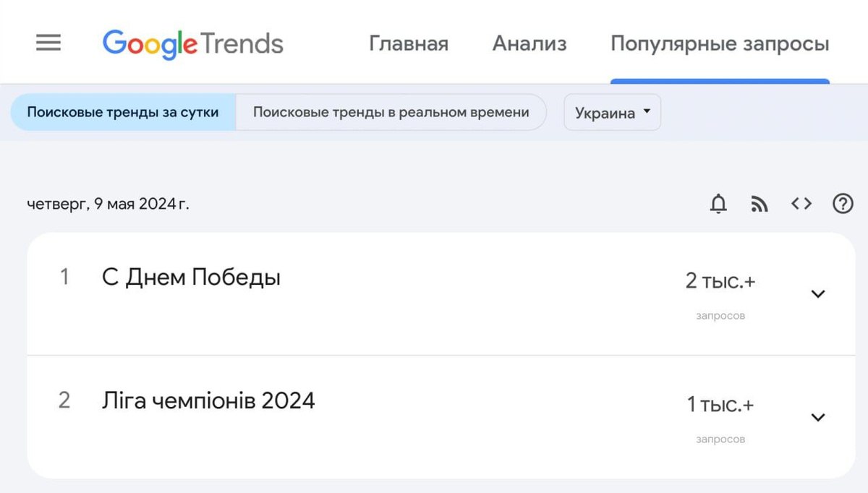The image size is (868, 493).
Task: Expand the 'С Днем Победы' trend row
Action: coord(818,293)
